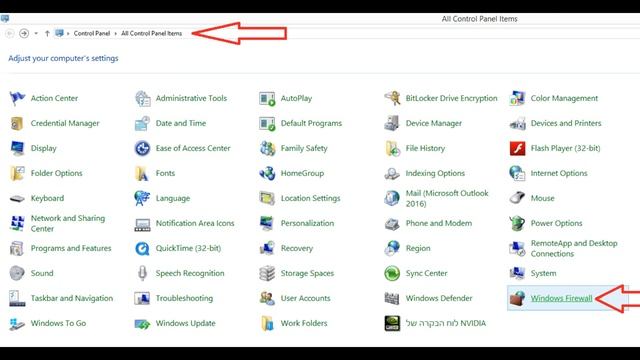Open the Storage Spaces drives icon
The image size is (640, 360).
[x=267, y=273]
